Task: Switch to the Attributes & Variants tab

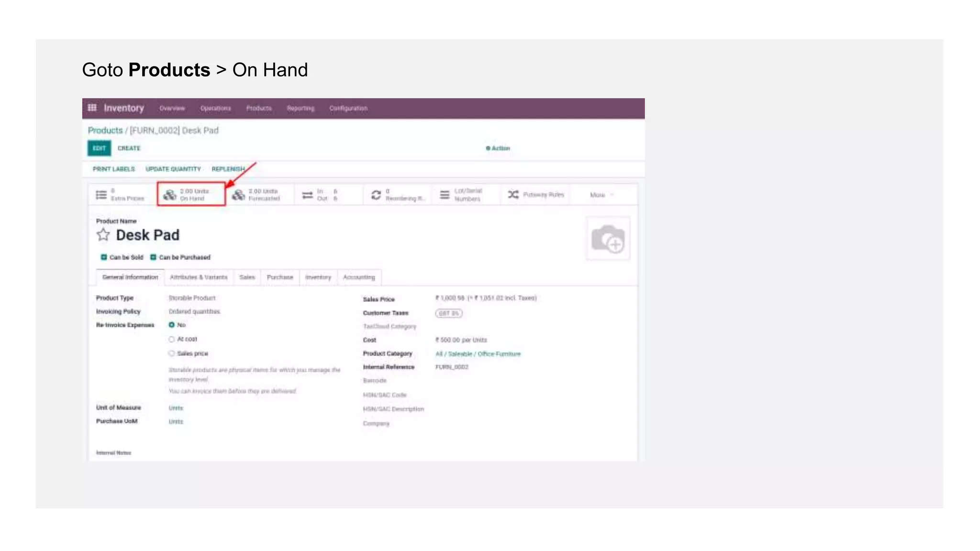Action: click(199, 277)
